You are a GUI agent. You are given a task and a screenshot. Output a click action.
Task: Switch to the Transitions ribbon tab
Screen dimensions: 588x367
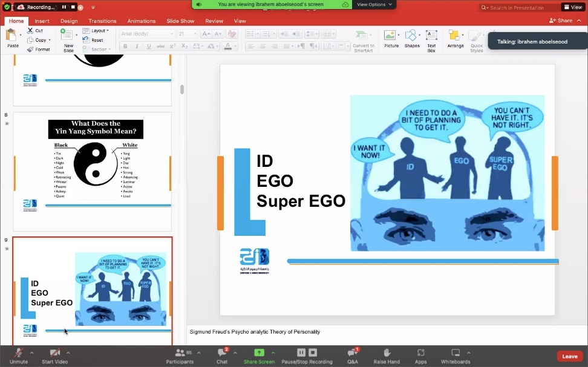(x=102, y=21)
